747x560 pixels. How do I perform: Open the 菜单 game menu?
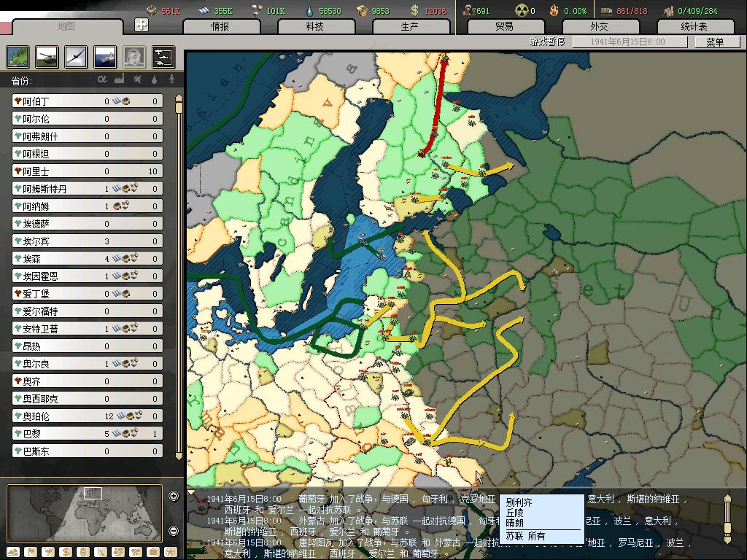coord(714,42)
